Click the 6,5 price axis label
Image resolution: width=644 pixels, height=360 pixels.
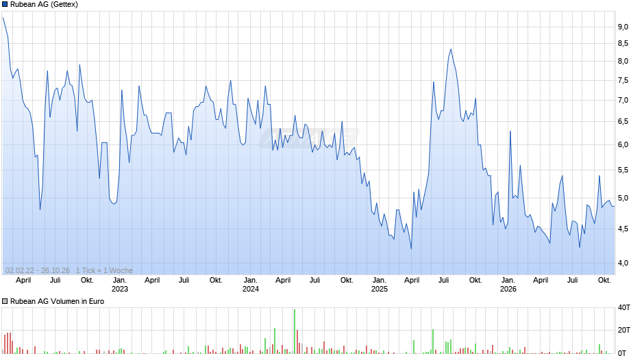(623, 122)
